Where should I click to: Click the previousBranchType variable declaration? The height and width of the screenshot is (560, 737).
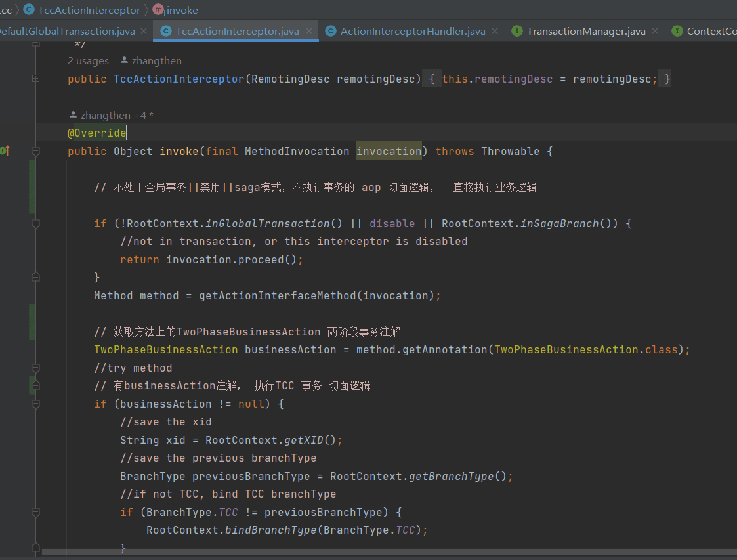251,477
